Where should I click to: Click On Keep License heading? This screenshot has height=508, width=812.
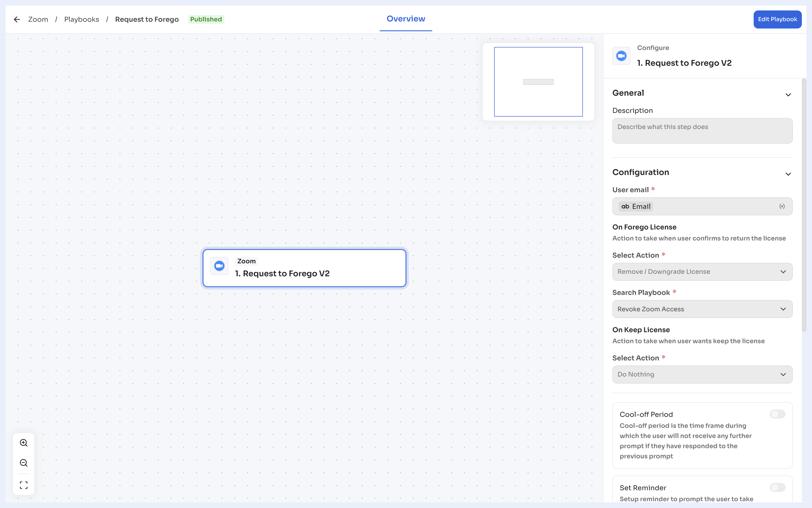[x=641, y=330]
